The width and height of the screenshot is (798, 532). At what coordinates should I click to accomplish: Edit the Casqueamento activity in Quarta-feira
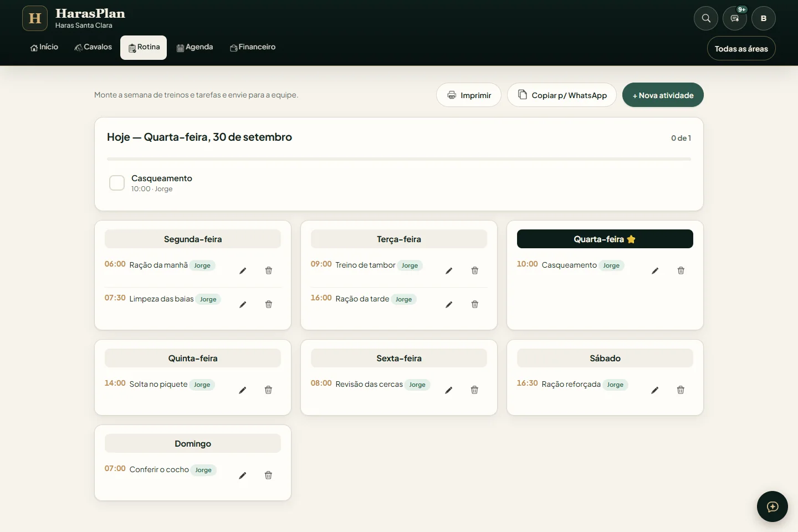(x=655, y=270)
